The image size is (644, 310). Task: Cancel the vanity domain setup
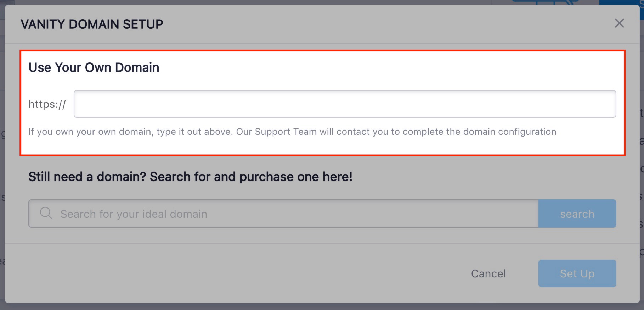tap(488, 273)
